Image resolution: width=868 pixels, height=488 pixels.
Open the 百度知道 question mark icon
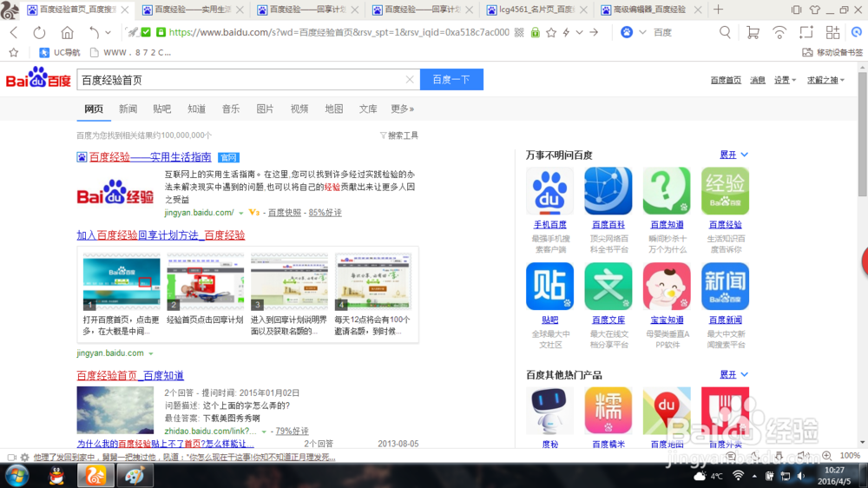point(667,191)
